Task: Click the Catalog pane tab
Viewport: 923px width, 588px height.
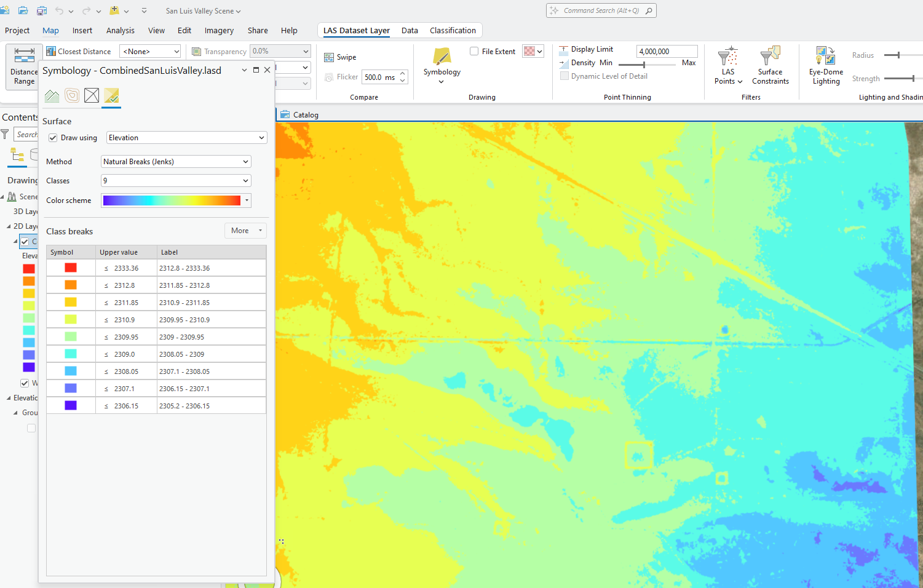Action: click(300, 115)
